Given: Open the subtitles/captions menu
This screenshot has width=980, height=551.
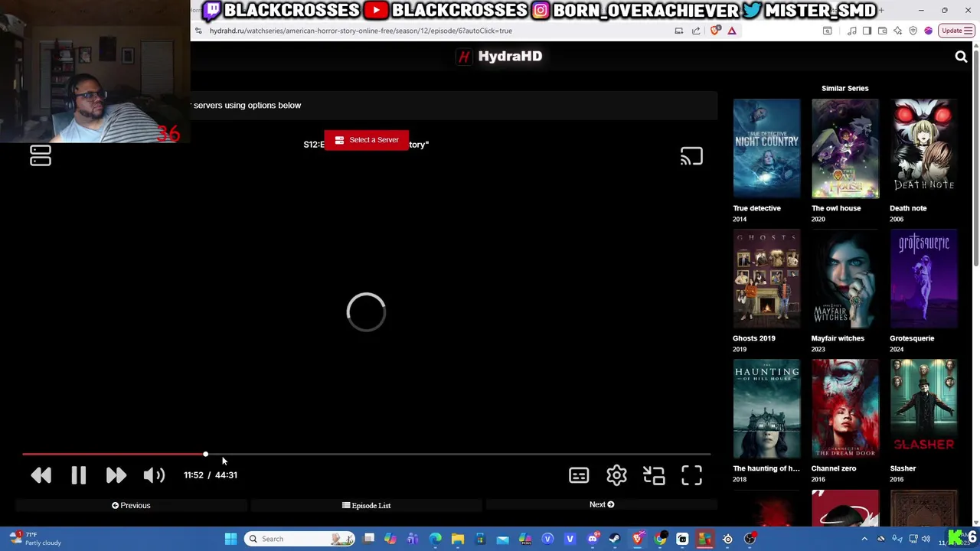Looking at the screenshot, I should [579, 475].
